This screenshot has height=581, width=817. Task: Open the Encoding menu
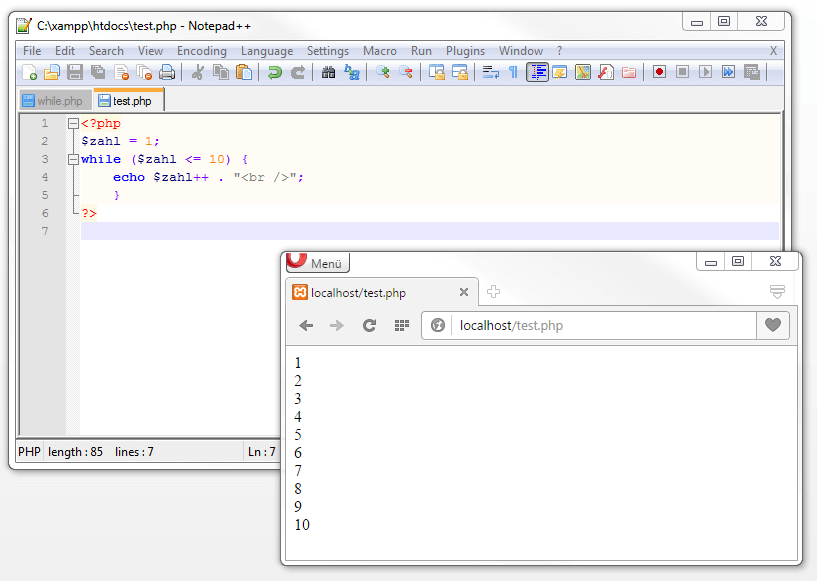click(202, 51)
